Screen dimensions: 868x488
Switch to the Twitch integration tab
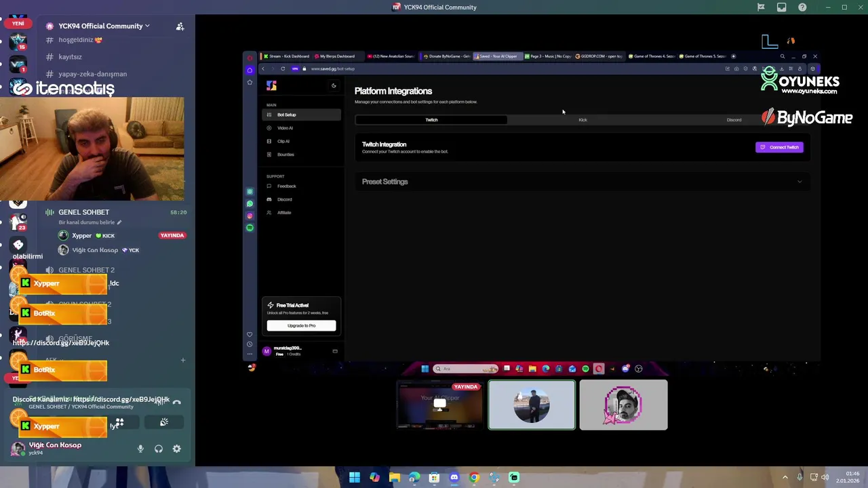(431, 120)
